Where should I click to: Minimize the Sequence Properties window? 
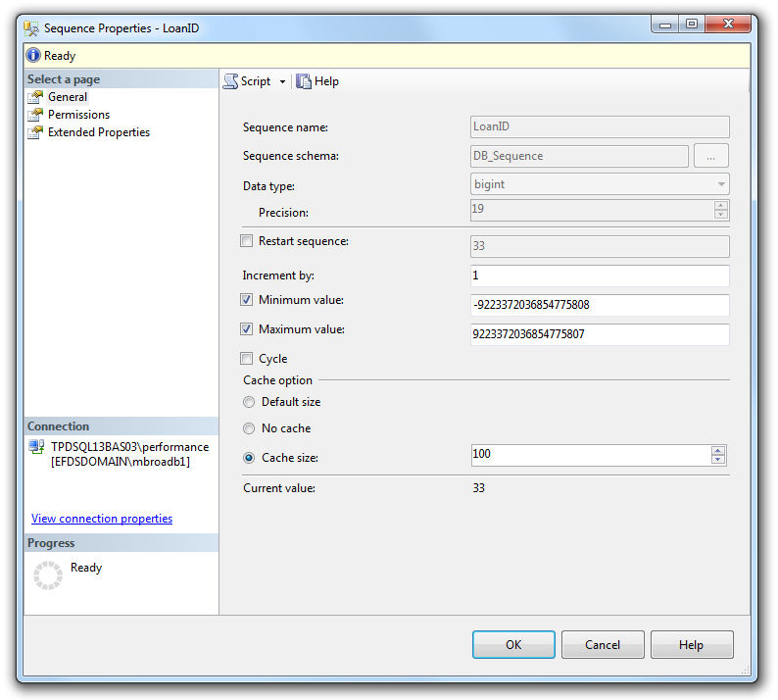[665, 25]
